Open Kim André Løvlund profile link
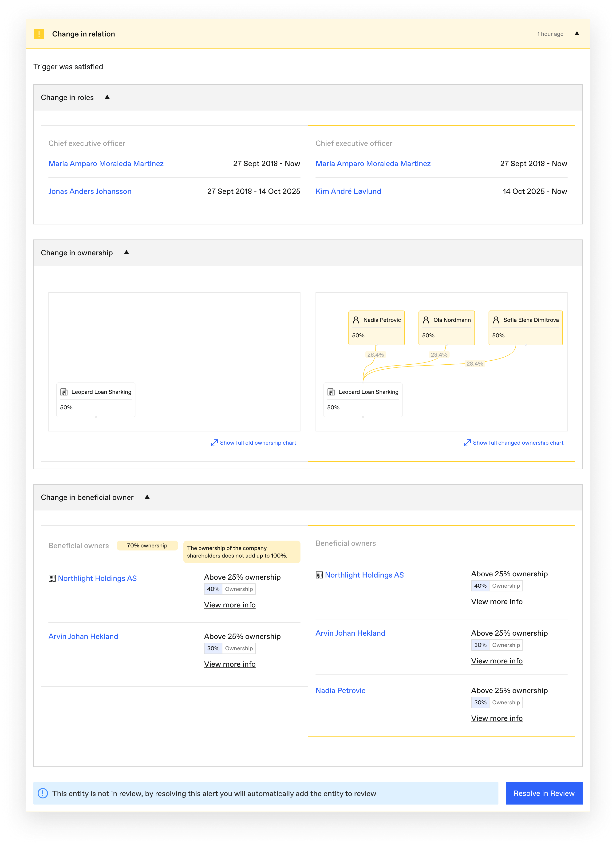 coord(348,191)
